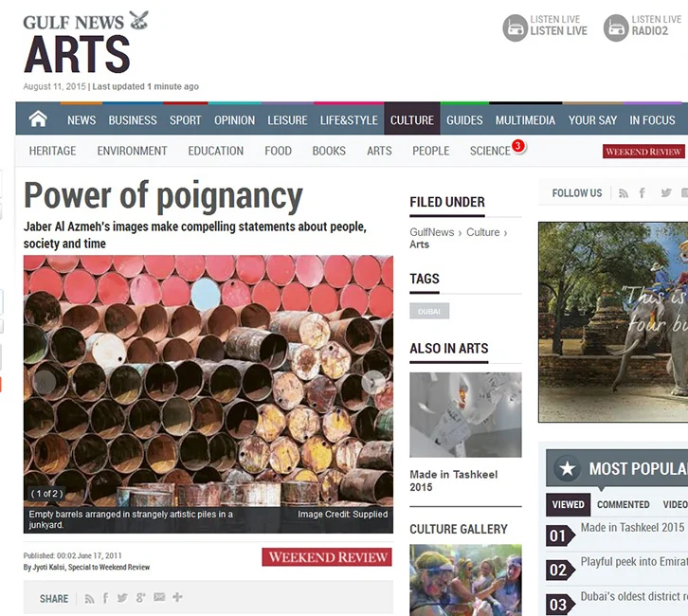Screen dimensions: 688x616
Task: Share article via Google Plus icon
Action: coord(140,598)
